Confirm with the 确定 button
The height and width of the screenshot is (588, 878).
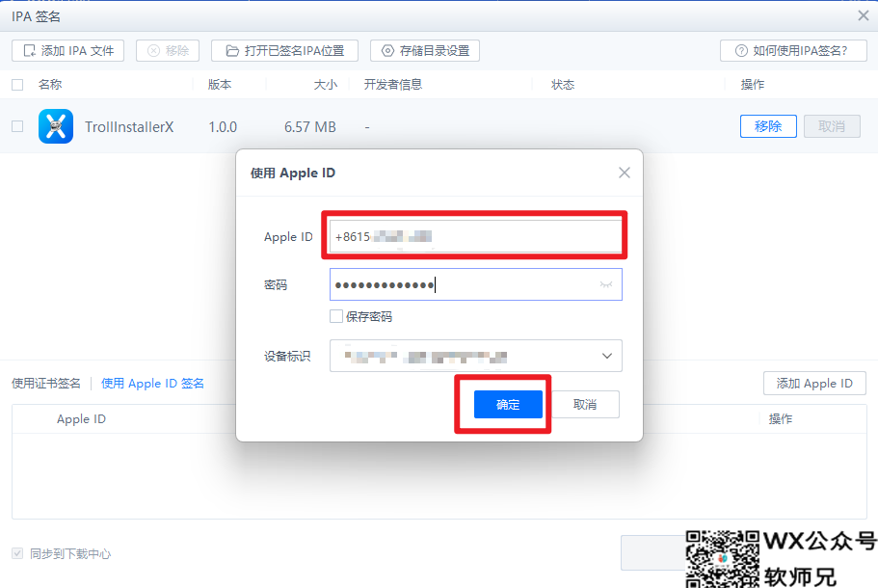point(508,404)
